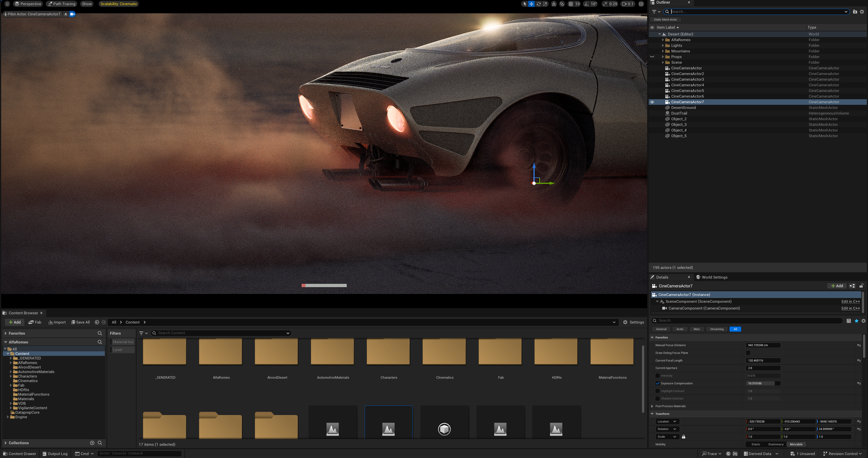This screenshot has width=868, height=458.
Task: Click the create new folder icon in Outliner
Action: (x=855, y=12)
